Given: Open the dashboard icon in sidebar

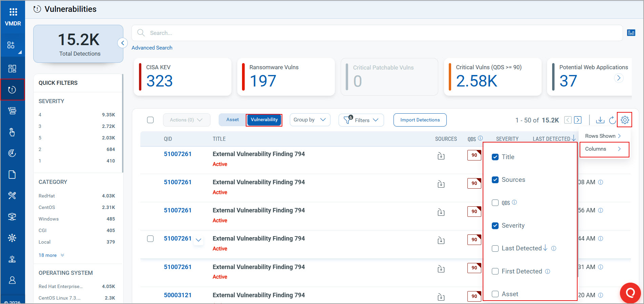Looking at the screenshot, I should tap(12, 69).
